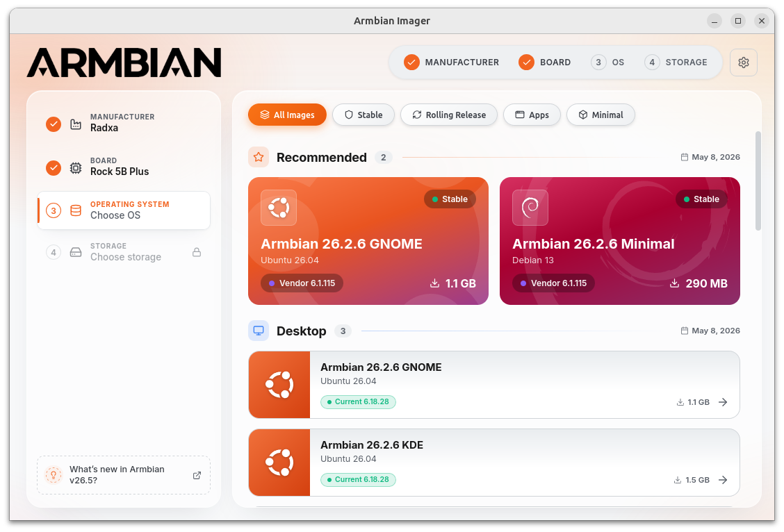
Task: Click the Storage Choose storage step
Action: point(124,252)
